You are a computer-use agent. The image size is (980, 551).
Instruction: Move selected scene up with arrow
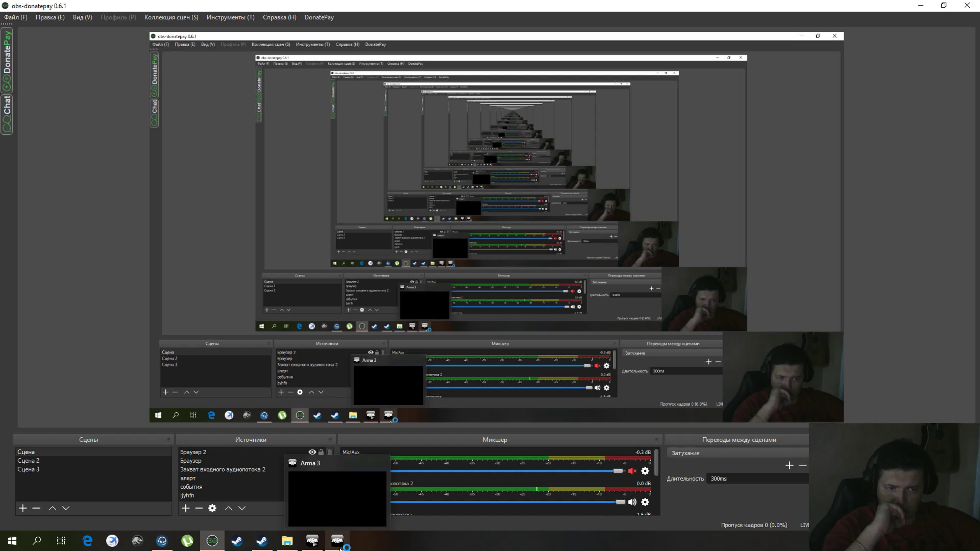pyautogui.click(x=52, y=508)
